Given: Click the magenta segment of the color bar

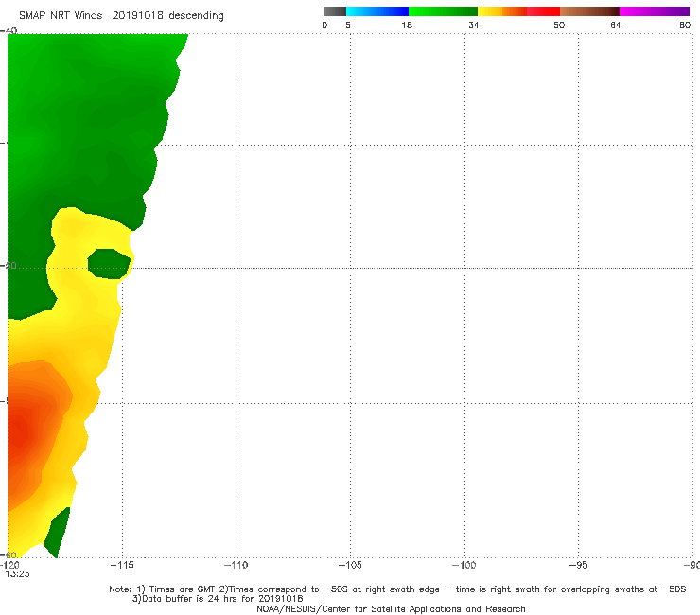Looking at the screenshot, I should tap(655, 11).
